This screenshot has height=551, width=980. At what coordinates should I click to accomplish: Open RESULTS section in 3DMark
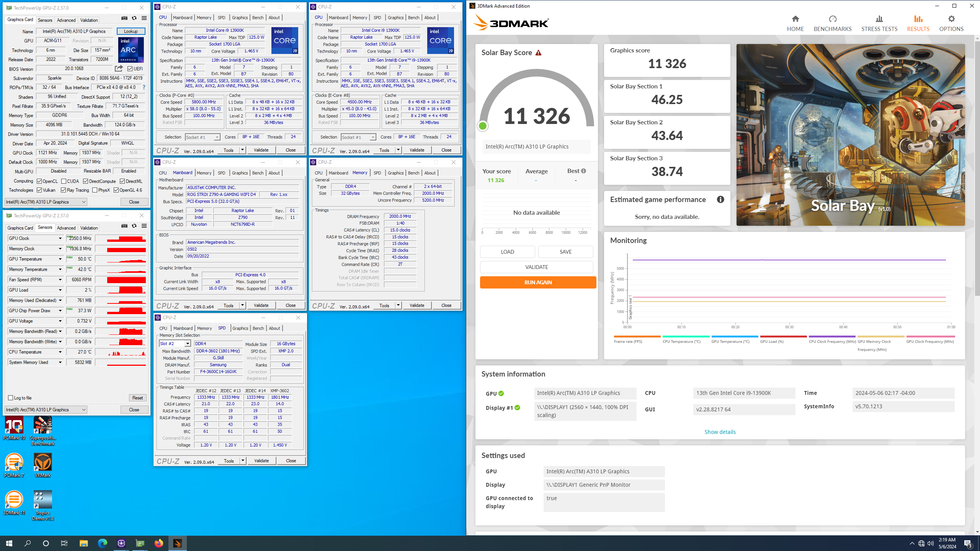[x=918, y=23]
